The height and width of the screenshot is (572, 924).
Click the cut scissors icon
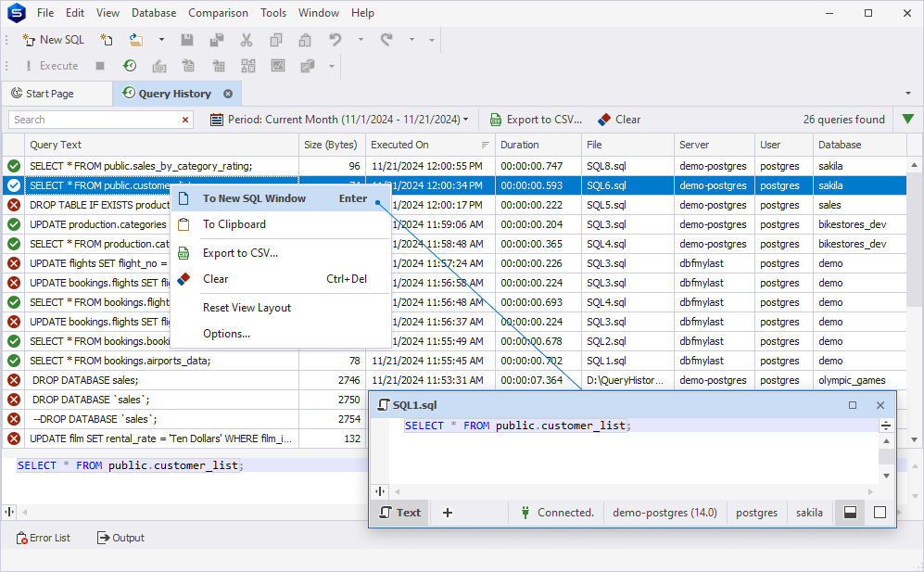click(x=247, y=40)
